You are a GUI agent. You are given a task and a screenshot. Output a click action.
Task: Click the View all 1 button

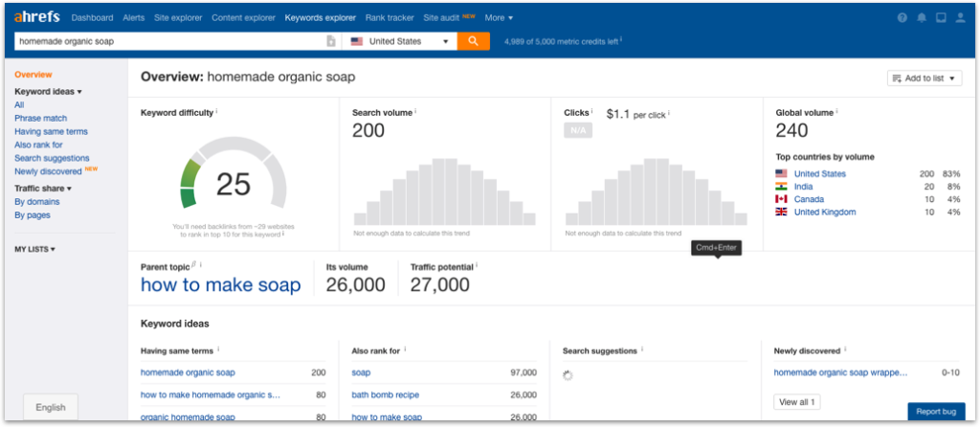click(797, 402)
